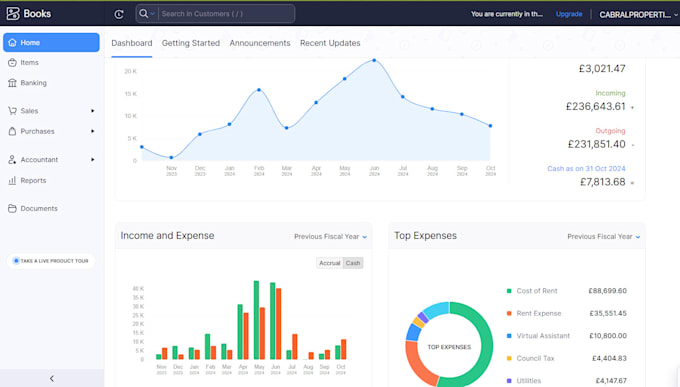
Task: Click the Oct 2024 cash flow point
Action: 490,126
